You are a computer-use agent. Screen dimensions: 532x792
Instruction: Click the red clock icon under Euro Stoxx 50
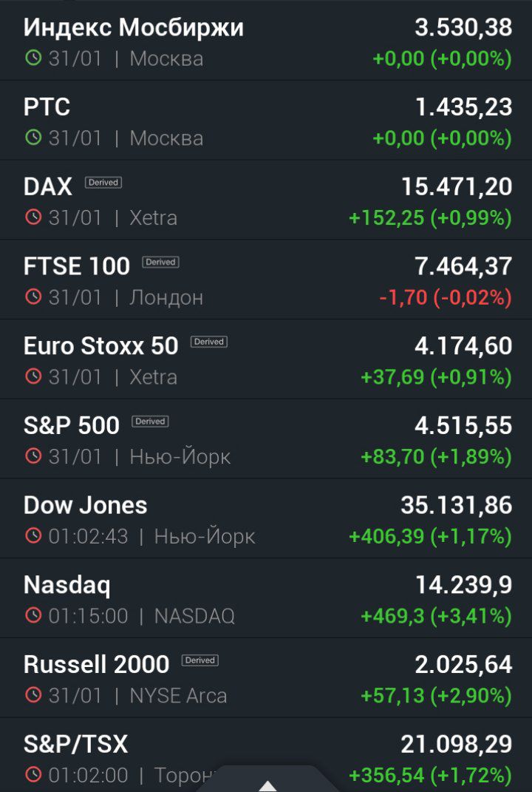click(33, 376)
